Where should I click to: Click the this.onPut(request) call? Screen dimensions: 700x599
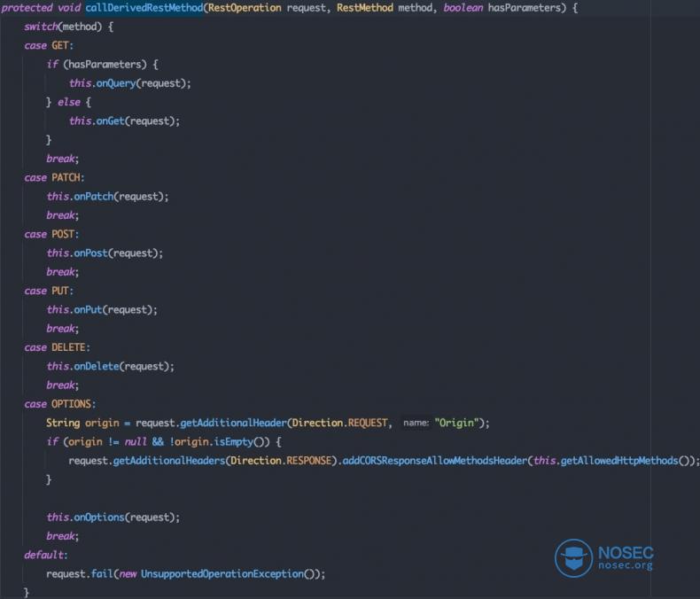click(102, 310)
